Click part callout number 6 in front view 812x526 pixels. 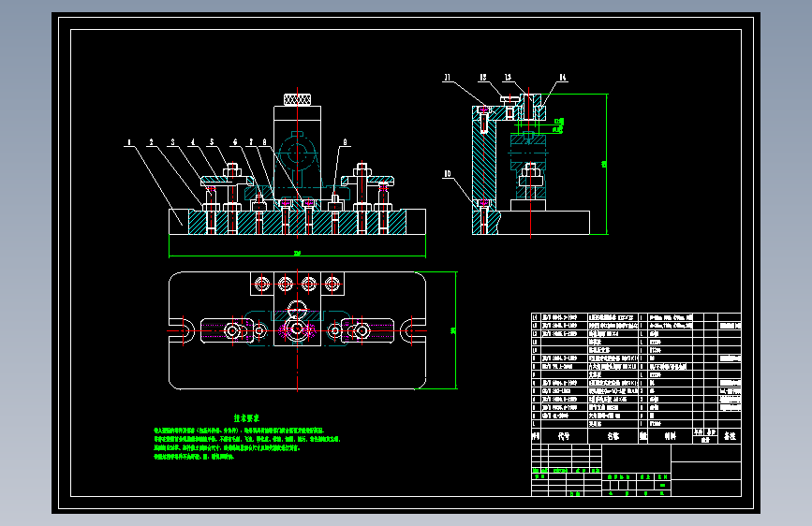coord(235,142)
